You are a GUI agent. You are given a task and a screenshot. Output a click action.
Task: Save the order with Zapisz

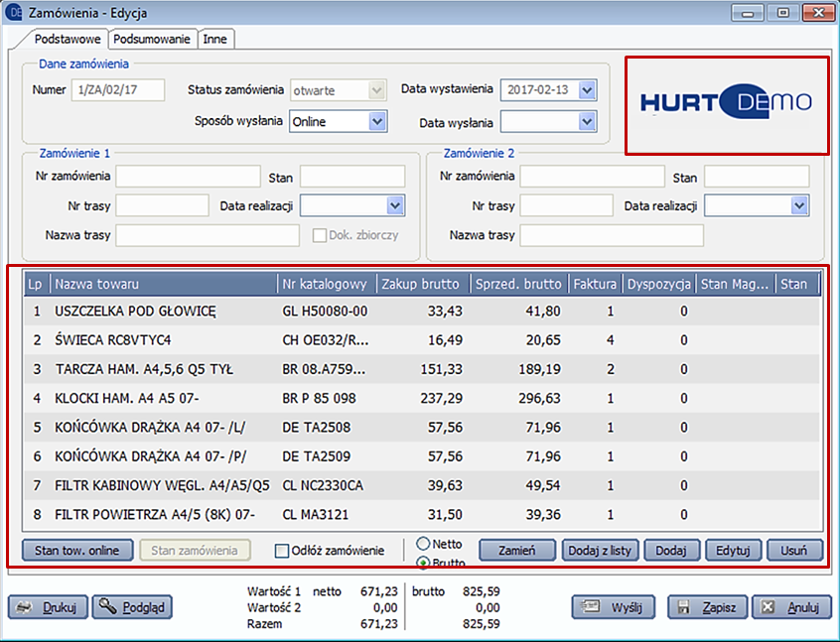click(x=707, y=607)
